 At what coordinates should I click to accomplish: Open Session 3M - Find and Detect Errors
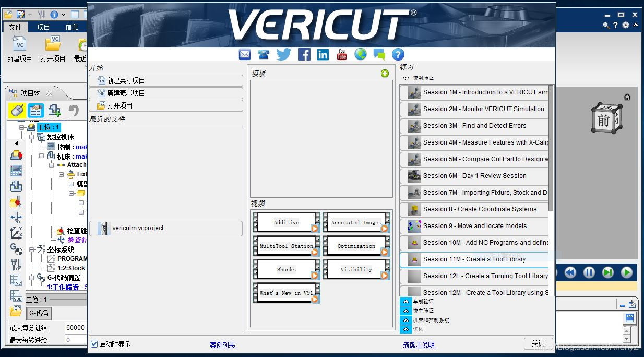pos(474,126)
